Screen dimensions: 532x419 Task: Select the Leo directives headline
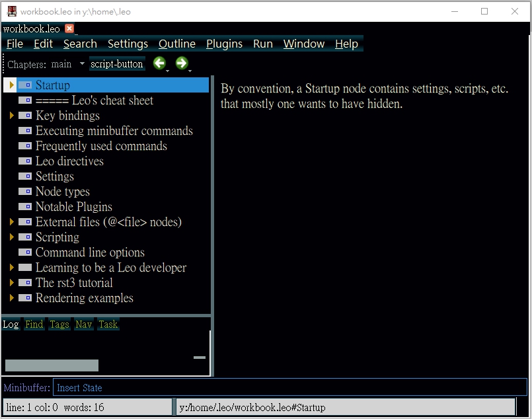tap(69, 161)
